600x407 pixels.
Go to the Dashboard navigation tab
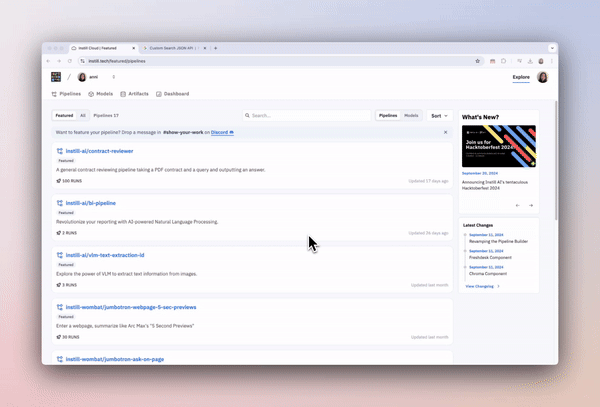pos(173,94)
